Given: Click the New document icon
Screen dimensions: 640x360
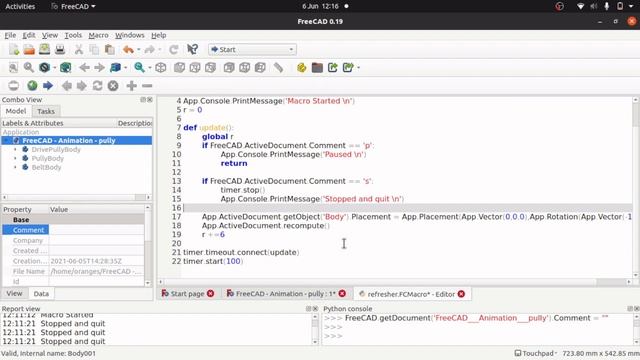Looking at the screenshot, I should 14,49.
